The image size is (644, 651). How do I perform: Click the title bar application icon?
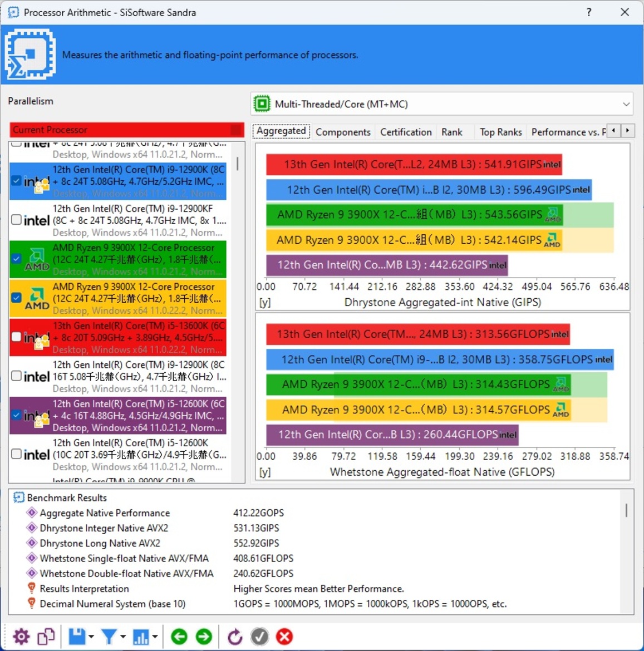13,12
